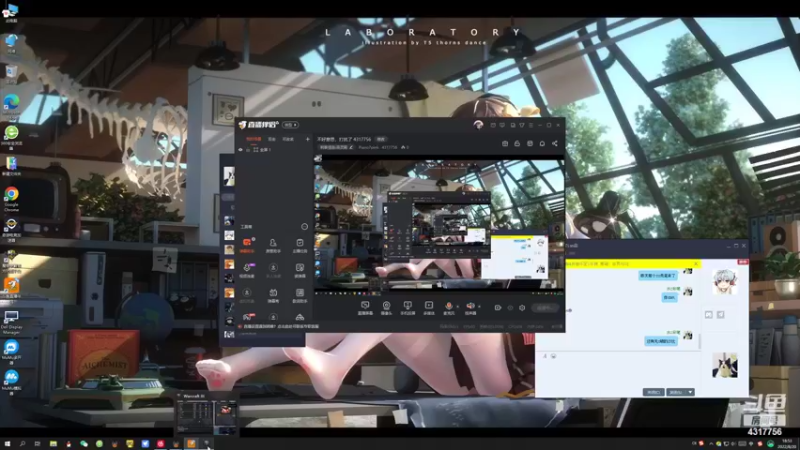Toggle the recording camera icon near settings gear
This screenshot has height=450, width=800.
click(x=497, y=308)
